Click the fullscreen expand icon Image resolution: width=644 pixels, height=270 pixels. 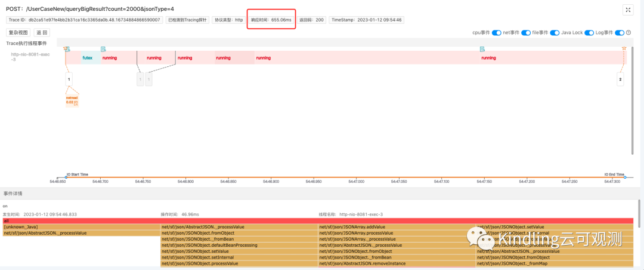pyautogui.click(x=627, y=10)
